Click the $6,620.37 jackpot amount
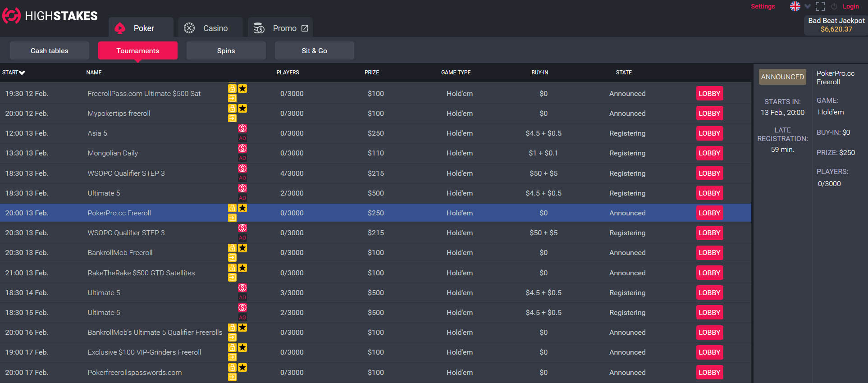 [x=836, y=29]
